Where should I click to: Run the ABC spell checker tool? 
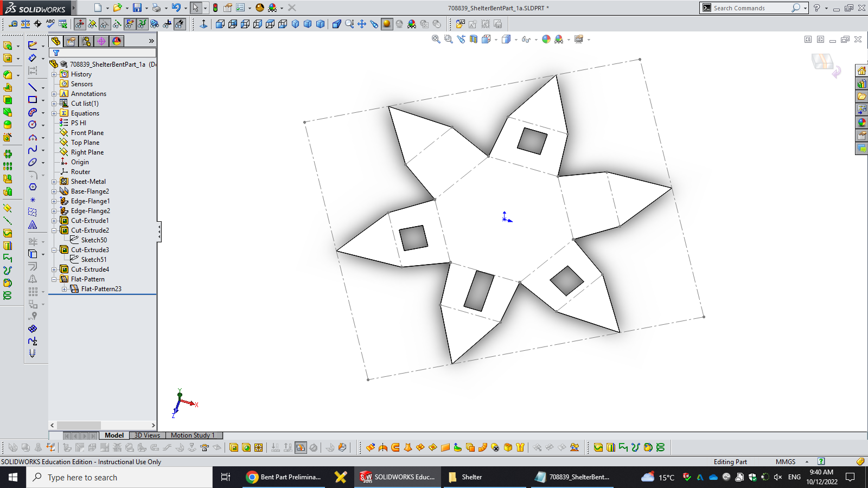pyautogui.click(x=50, y=23)
